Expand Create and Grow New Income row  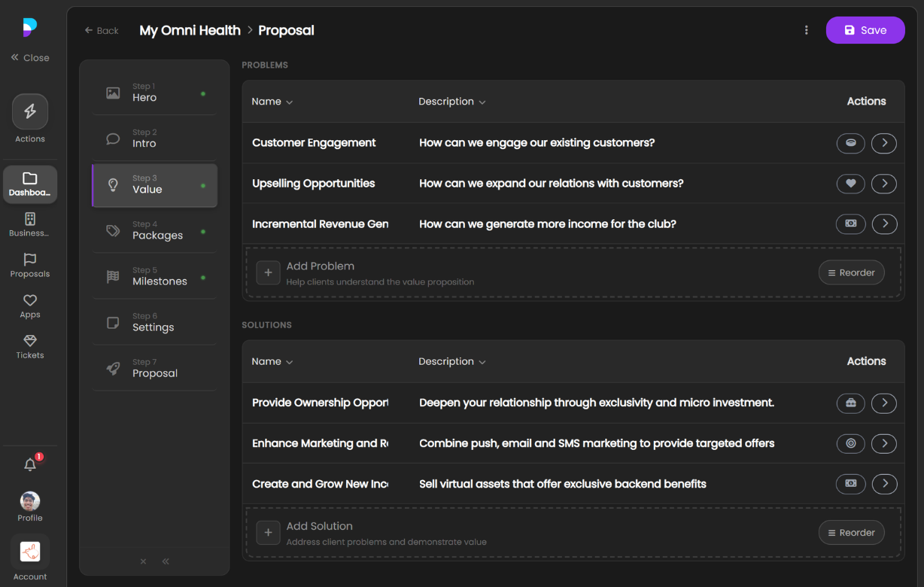[883, 484]
